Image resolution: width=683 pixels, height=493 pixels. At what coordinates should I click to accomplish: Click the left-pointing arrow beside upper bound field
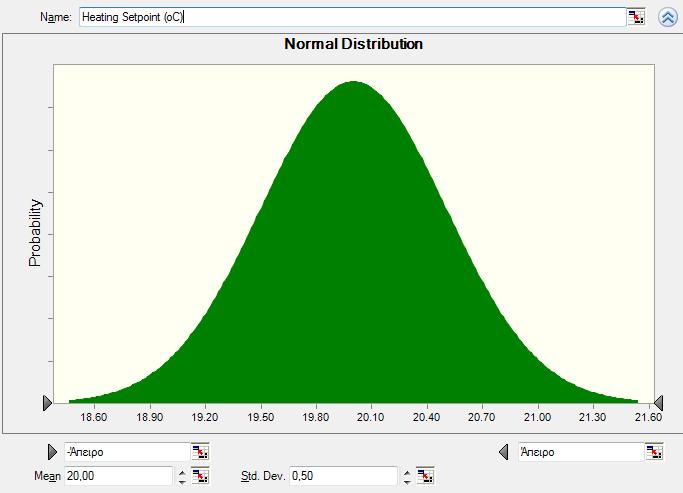click(x=504, y=452)
